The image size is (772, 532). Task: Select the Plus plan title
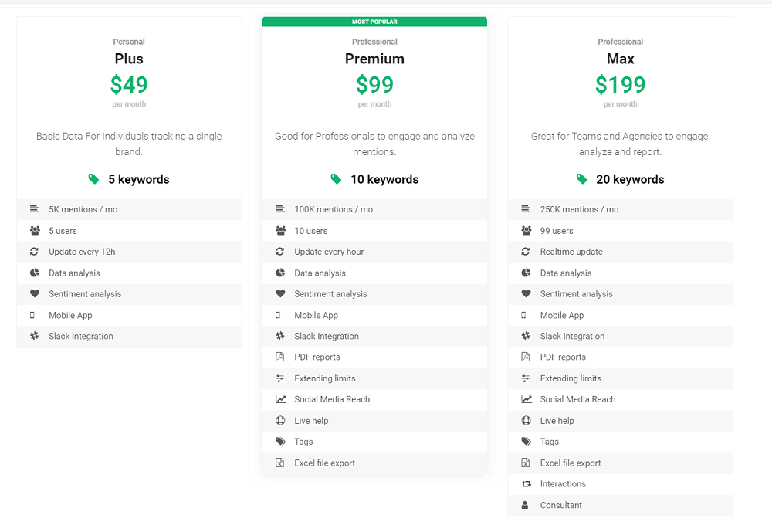click(129, 59)
